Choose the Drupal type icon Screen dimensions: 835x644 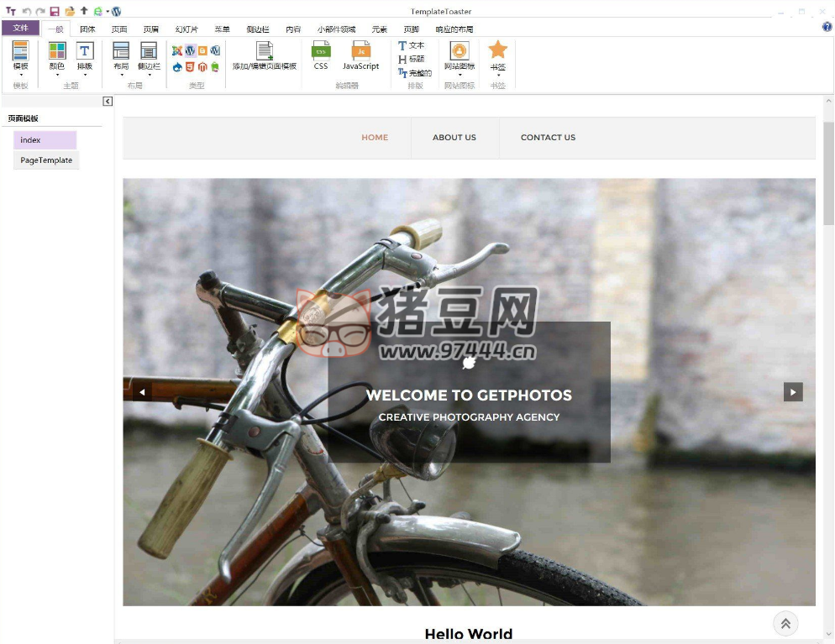point(177,67)
